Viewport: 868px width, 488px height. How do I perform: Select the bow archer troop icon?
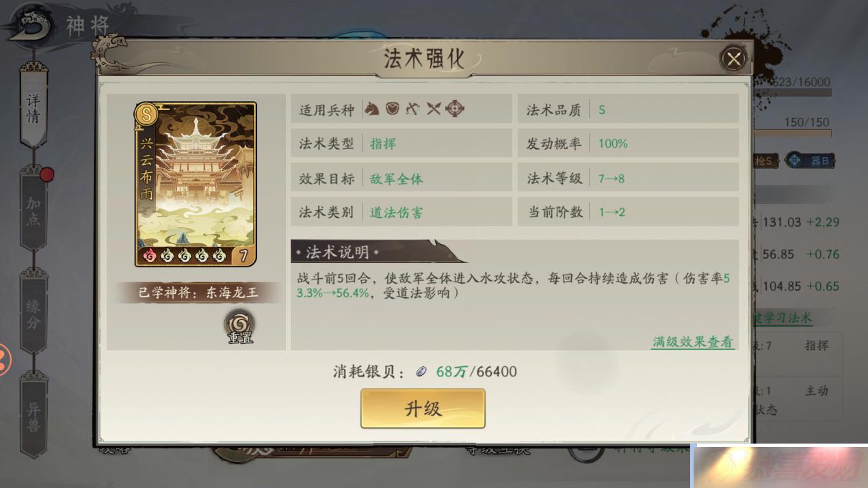point(412,109)
